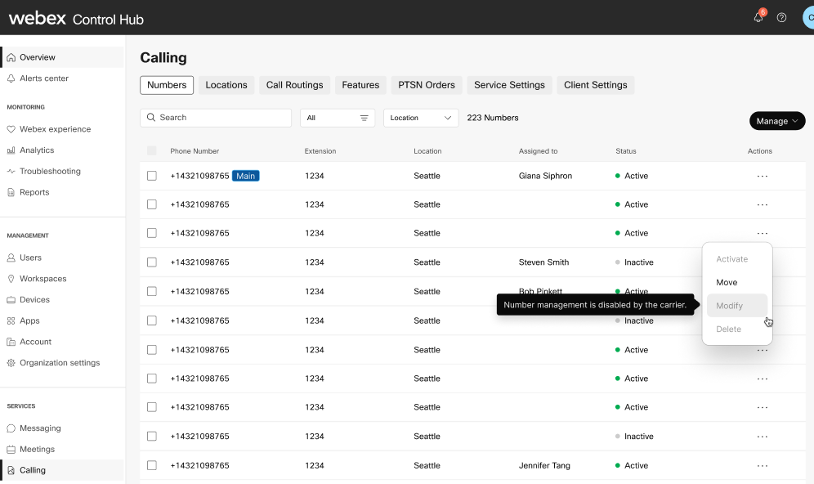Image resolution: width=814 pixels, height=484 pixels.
Task: Click the actions ellipsis for Giana Siphron's row
Action: click(762, 176)
